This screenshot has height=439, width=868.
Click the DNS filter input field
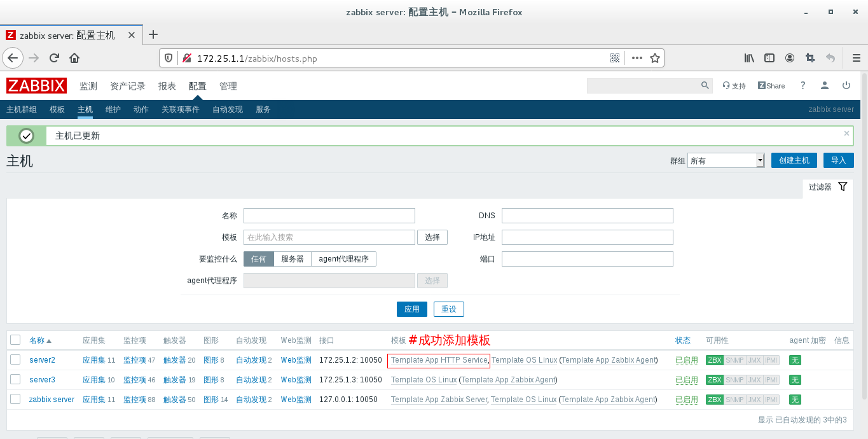coord(588,216)
